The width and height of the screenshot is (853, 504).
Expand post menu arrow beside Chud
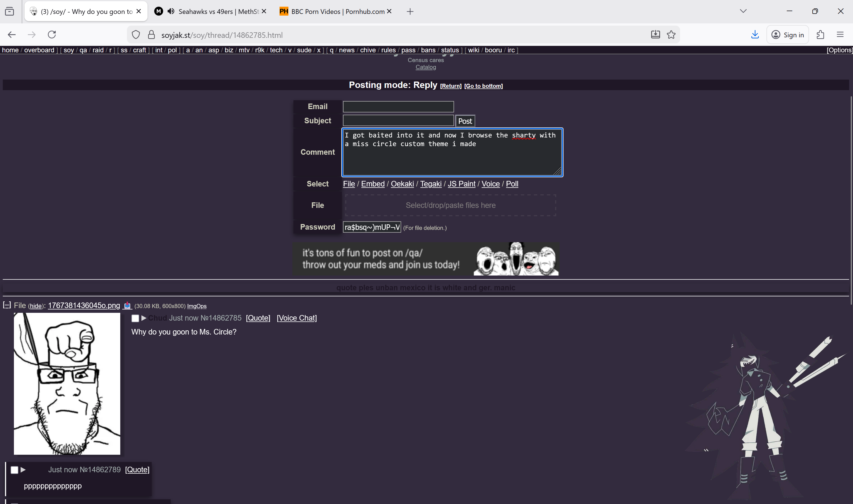pyautogui.click(x=144, y=318)
